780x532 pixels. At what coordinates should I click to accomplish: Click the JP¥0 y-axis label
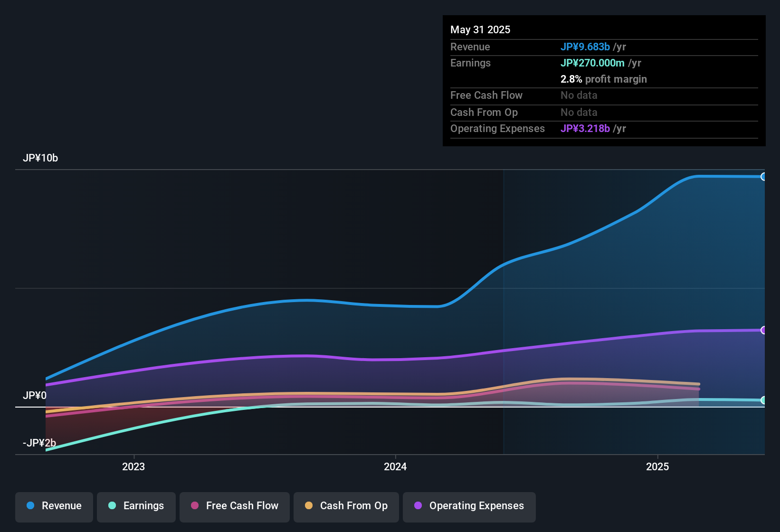click(x=35, y=396)
